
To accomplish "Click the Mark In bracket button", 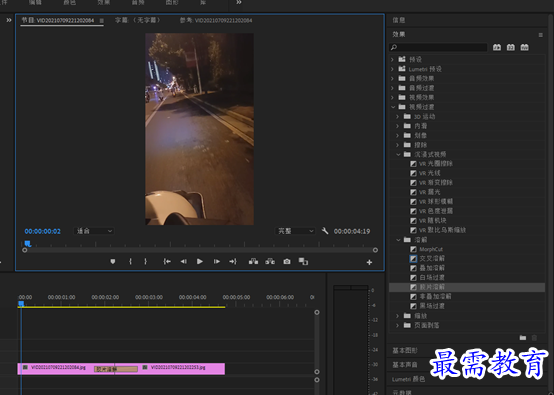I will click(130, 261).
